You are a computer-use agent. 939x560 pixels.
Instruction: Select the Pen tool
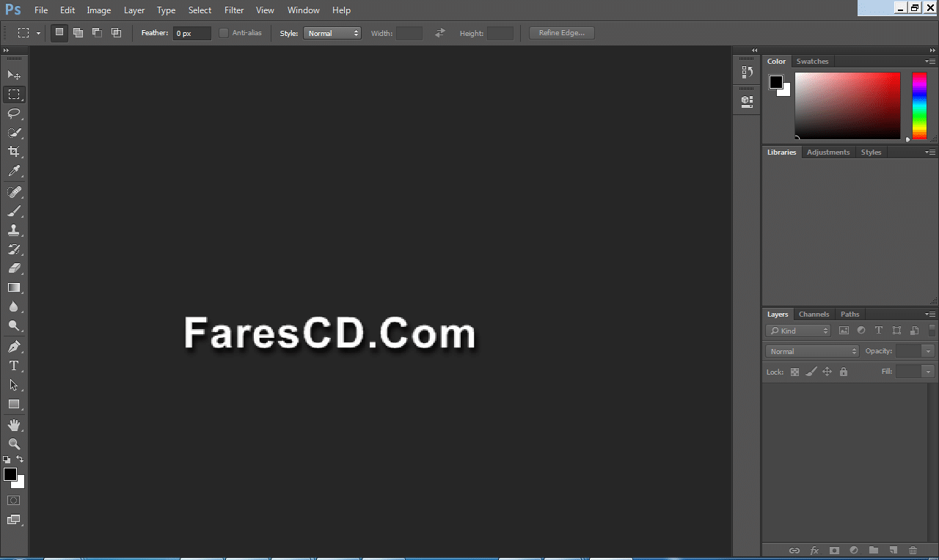tap(14, 347)
